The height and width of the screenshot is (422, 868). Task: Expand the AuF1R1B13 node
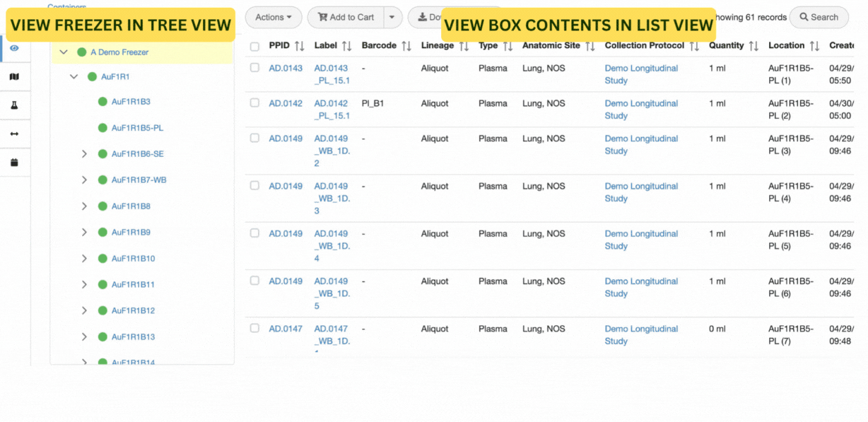(84, 337)
